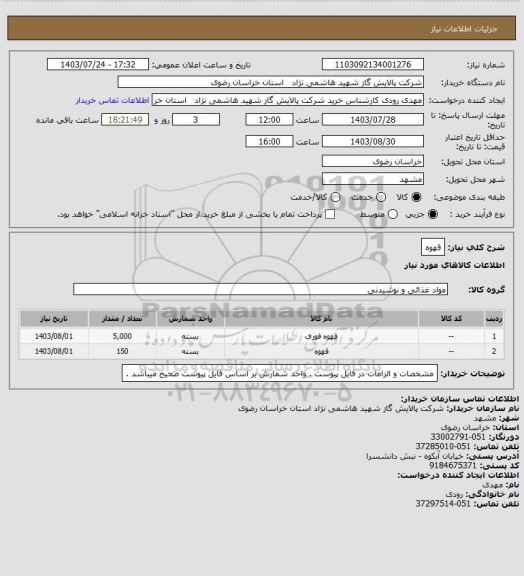The image size is (524, 576).
Task: Click fax number 33002791-051
Action: pos(458,437)
